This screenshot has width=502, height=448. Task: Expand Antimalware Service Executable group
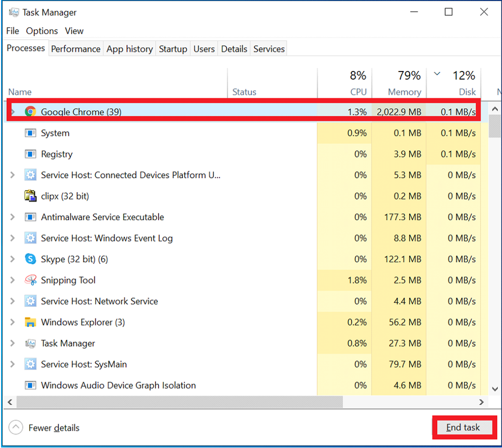tap(13, 217)
